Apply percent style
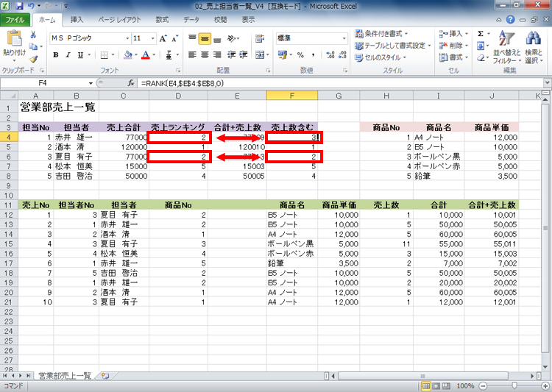552x392 pixels. [300, 54]
